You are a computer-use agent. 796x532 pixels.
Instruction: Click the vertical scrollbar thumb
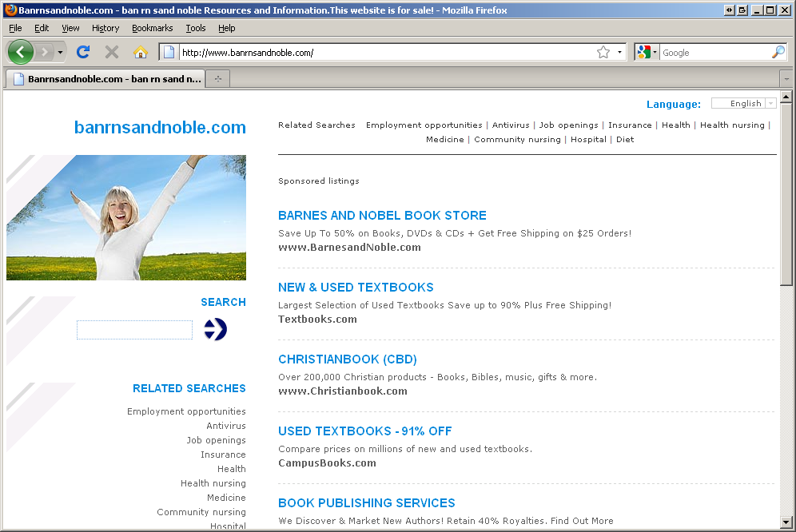[786, 193]
